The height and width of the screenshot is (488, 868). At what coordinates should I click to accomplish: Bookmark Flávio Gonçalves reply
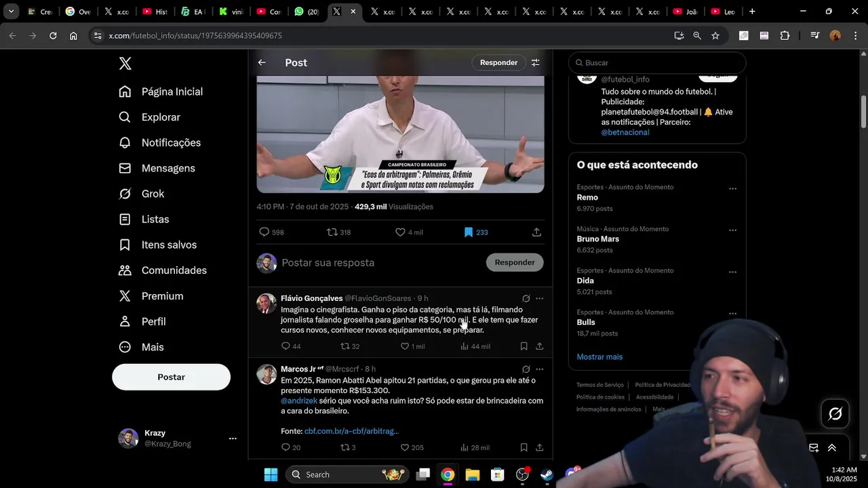pyautogui.click(x=524, y=346)
